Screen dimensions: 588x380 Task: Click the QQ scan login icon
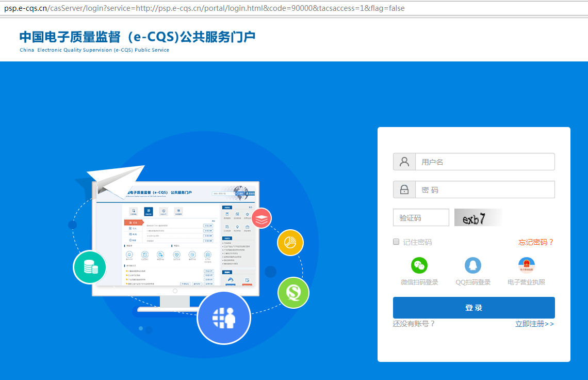pyautogui.click(x=473, y=265)
